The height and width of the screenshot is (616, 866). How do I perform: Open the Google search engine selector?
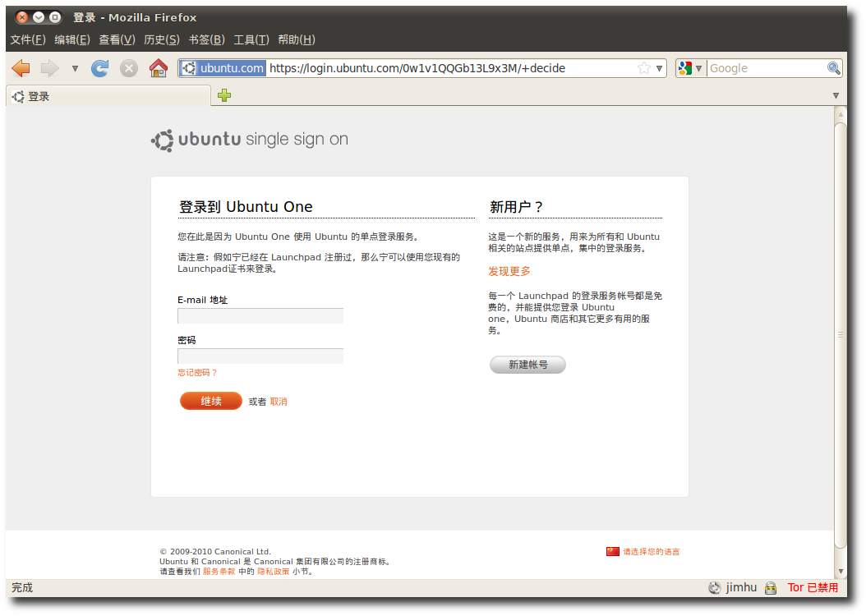coord(690,68)
